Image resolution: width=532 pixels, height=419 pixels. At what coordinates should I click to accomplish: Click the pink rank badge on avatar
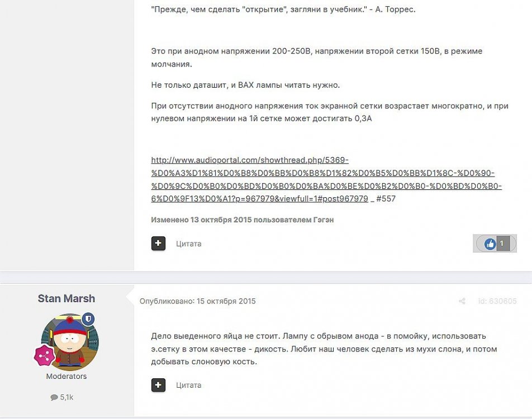(x=44, y=355)
